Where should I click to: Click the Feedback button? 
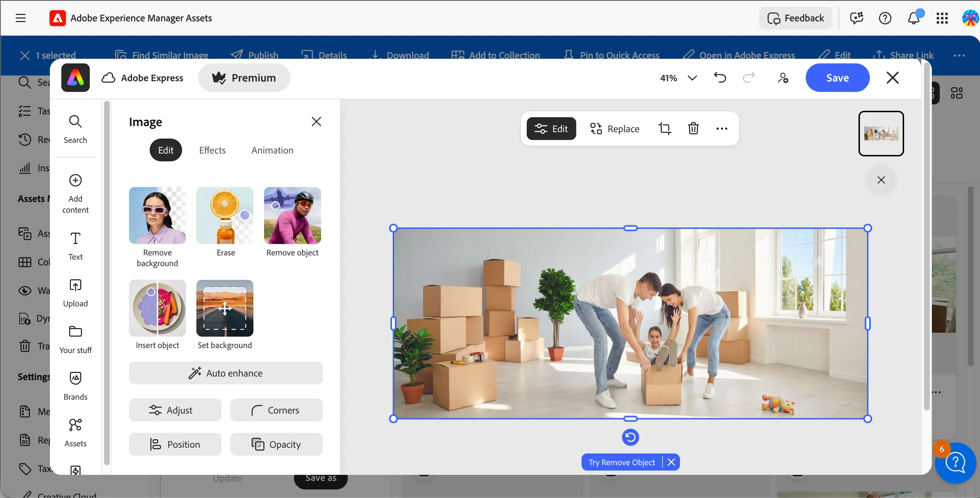pyautogui.click(x=795, y=18)
